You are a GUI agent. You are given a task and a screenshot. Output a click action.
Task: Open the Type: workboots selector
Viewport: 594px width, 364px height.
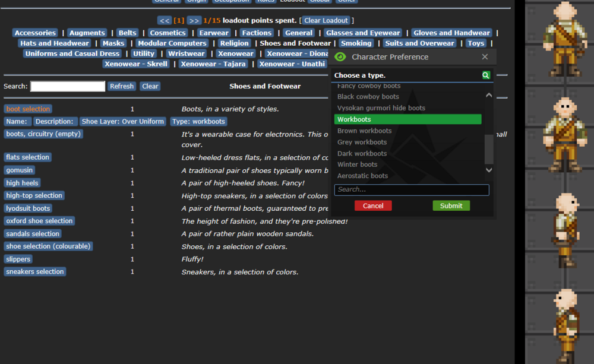pyautogui.click(x=198, y=122)
